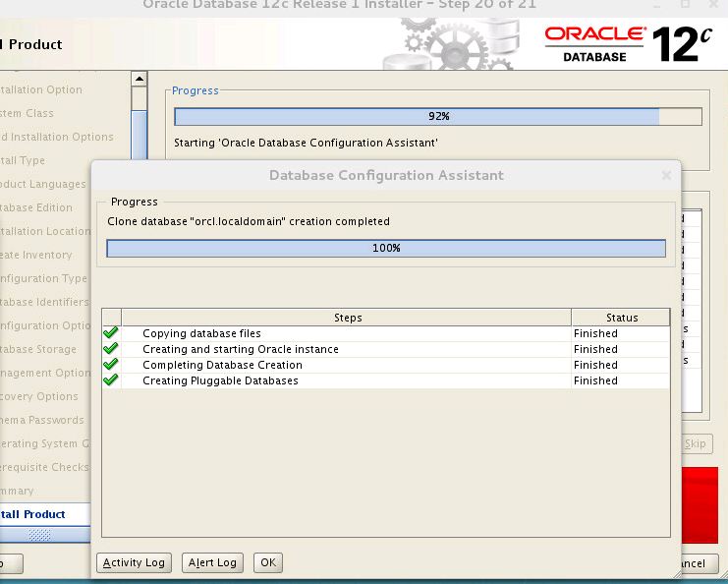Select Recovery Options step in sidebar

tap(39, 397)
